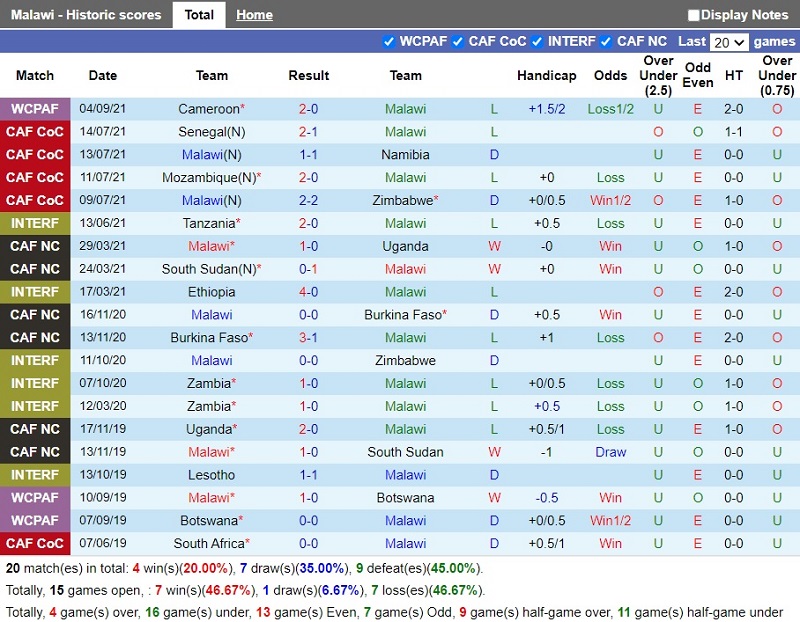Open the Cameroon team link
Image resolution: width=800 pixels, height=622 pixels.
(x=208, y=109)
